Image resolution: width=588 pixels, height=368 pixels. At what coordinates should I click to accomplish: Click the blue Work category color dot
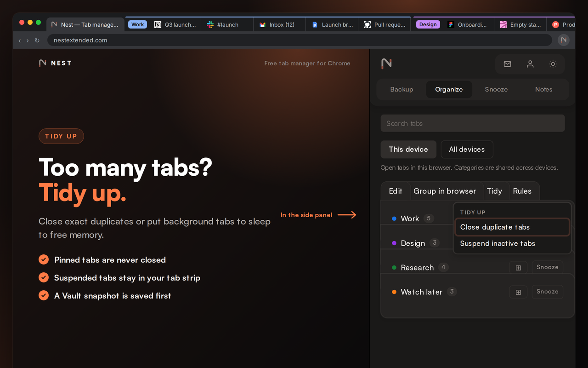click(394, 218)
